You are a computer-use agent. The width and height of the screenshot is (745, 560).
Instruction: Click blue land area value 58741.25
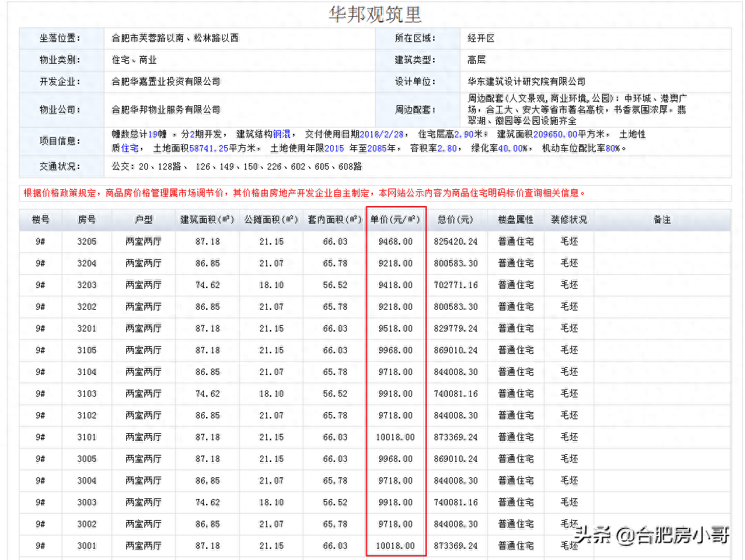click(209, 148)
